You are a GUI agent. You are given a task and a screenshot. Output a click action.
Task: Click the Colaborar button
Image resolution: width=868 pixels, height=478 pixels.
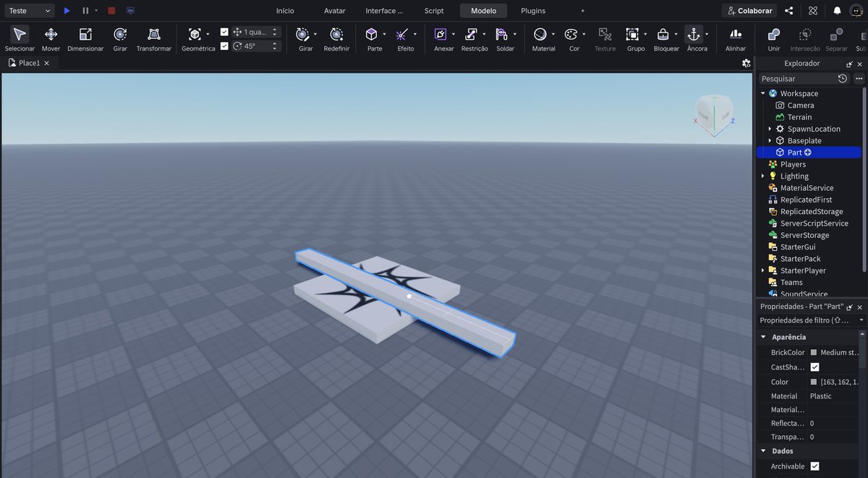coord(749,11)
